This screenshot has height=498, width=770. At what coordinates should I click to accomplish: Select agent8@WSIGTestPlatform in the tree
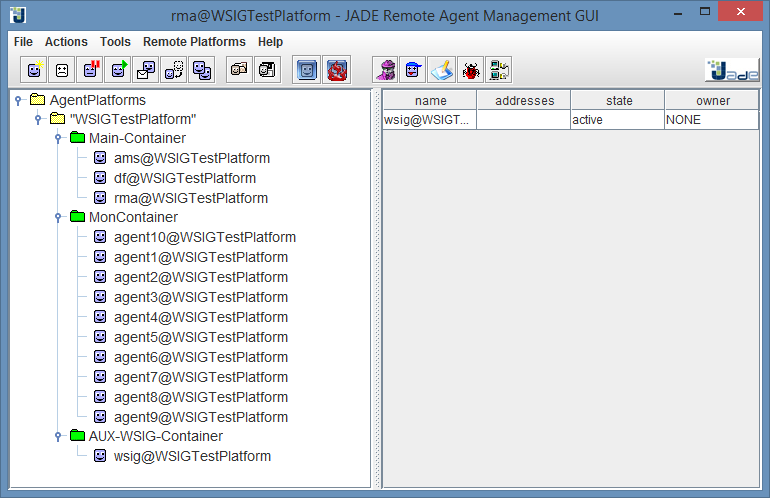pos(201,397)
